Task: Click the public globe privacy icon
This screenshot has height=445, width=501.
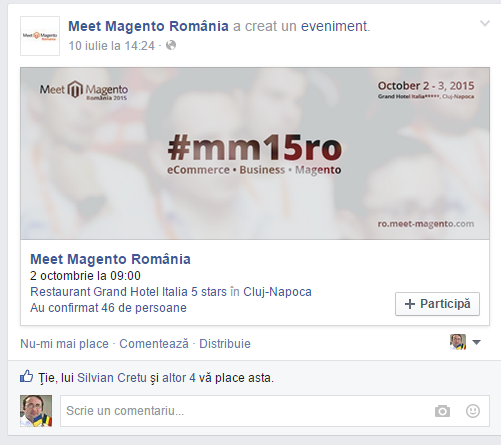Action: coord(171,45)
